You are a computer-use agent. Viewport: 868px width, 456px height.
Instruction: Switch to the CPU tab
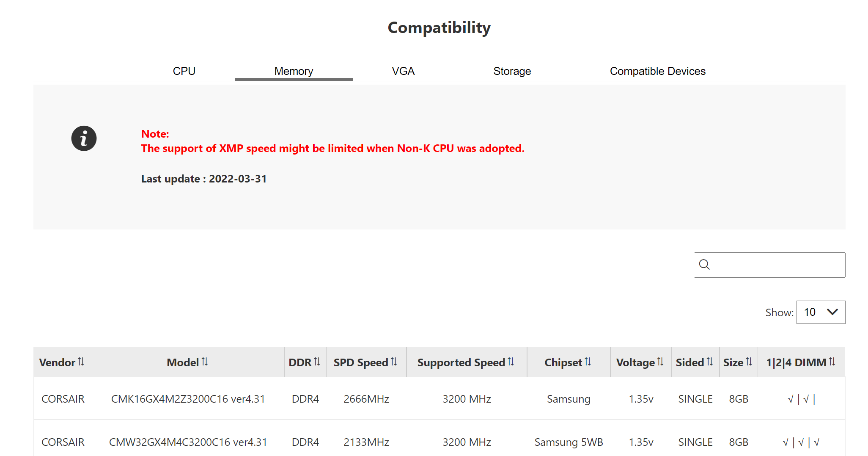(184, 71)
